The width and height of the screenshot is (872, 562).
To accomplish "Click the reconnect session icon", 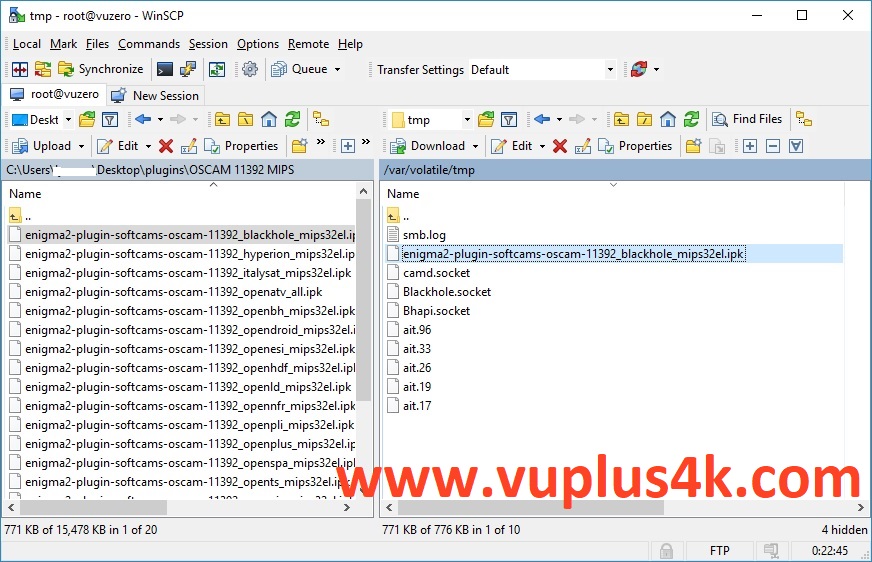I will (x=639, y=69).
